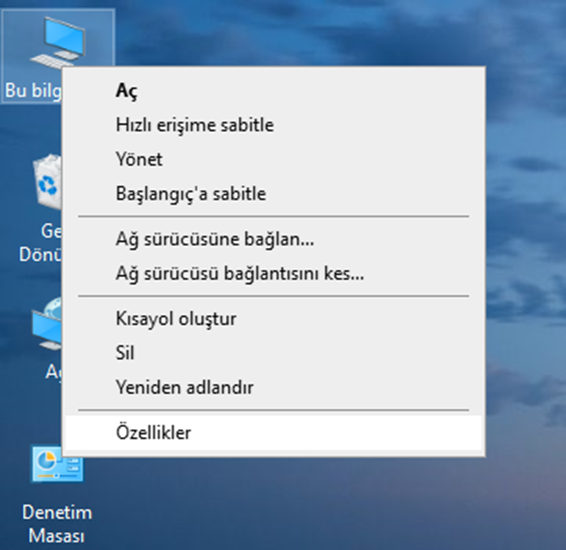Select the Bu bilgisayar computer icon

pos(59,42)
